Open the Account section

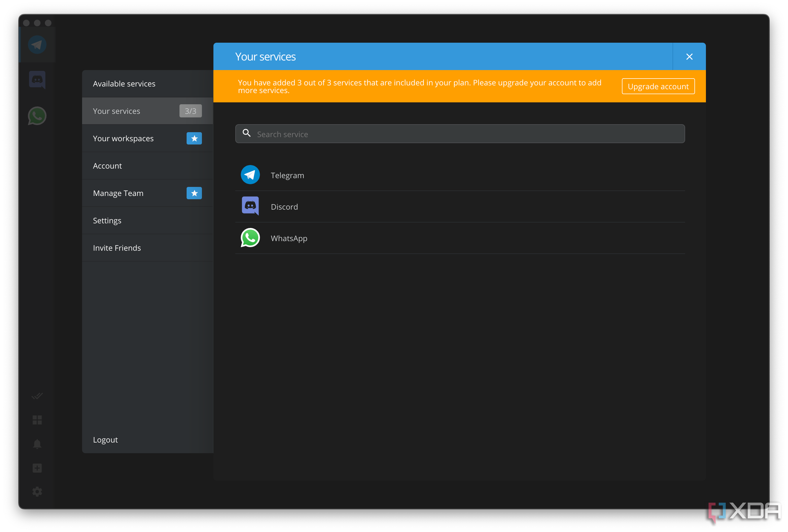pyautogui.click(x=108, y=166)
